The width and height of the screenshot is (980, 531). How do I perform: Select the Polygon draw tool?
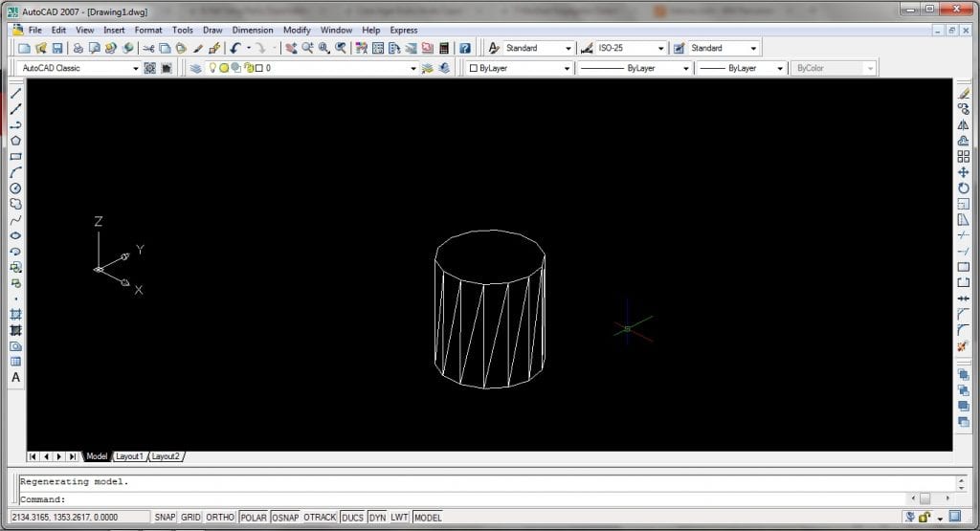point(15,141)
